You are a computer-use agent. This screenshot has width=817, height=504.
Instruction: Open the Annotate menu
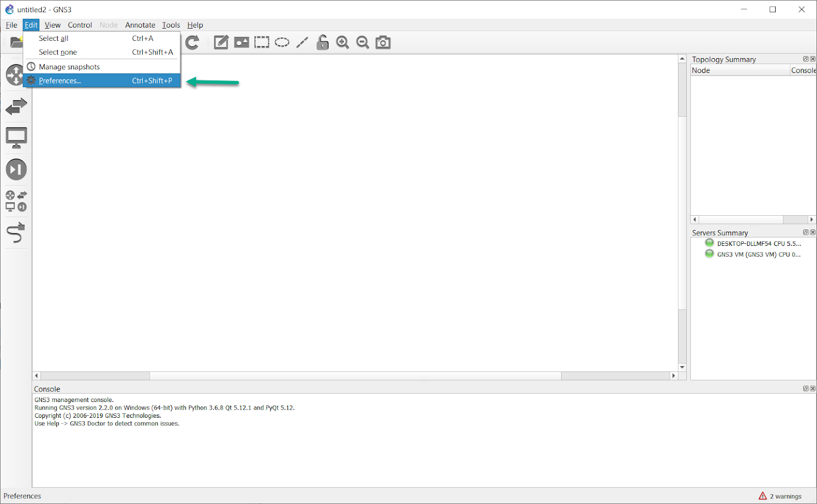point(140,25)
